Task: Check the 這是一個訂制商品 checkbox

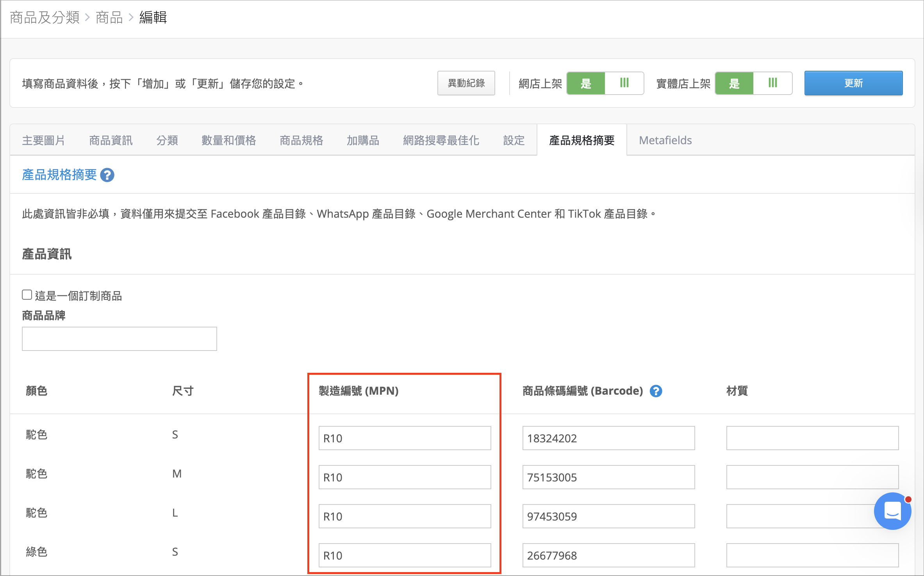Action: (27, 295)
